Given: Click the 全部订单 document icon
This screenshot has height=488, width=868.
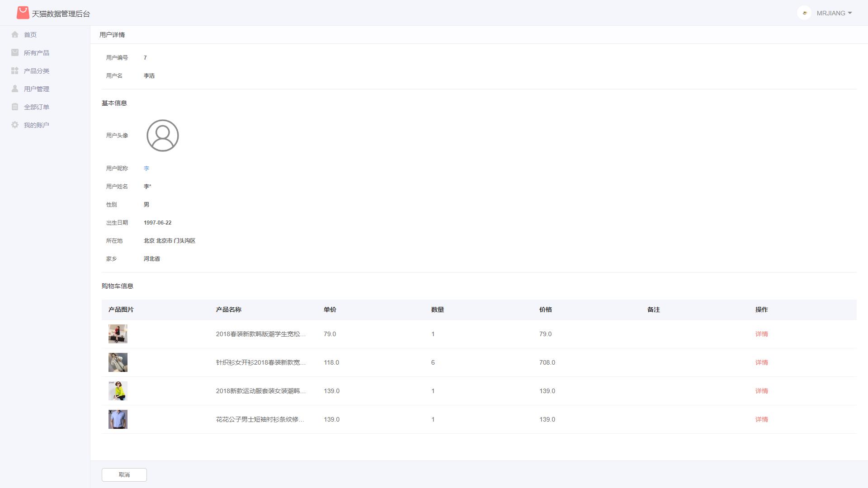Looking at the screenshot, I should coord(15,107).
